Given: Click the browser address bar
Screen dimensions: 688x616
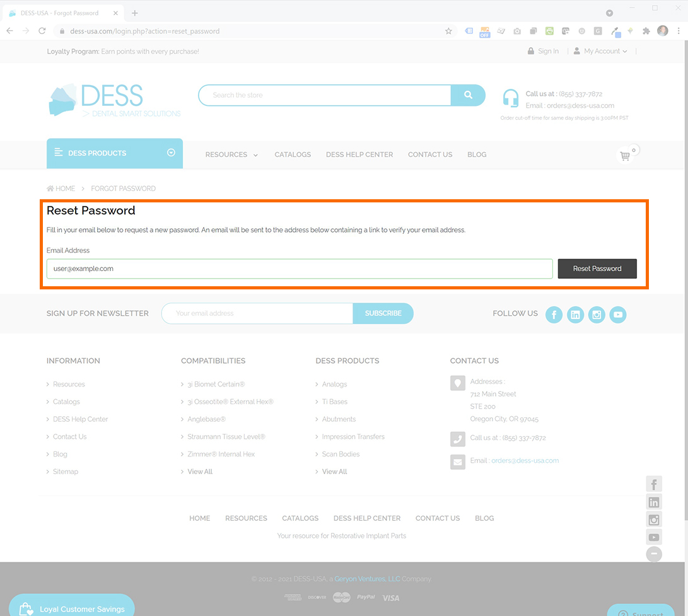Looking at the screenshot, I should (x=255, y=31).
